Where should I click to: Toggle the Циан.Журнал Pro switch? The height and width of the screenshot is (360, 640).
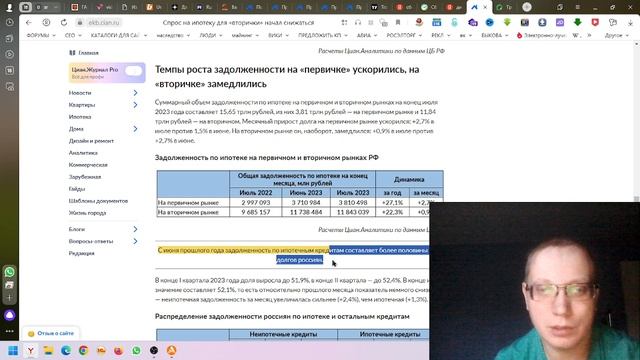133,71
